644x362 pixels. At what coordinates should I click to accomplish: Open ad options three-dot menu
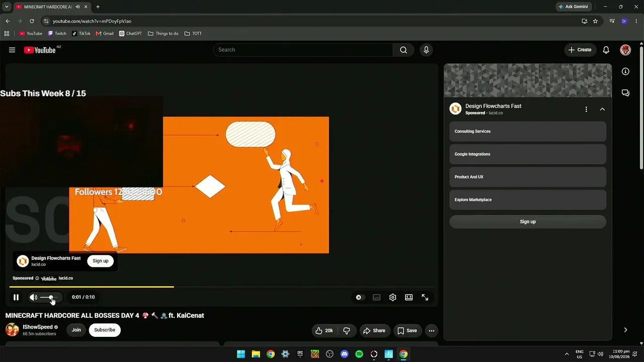586,109
